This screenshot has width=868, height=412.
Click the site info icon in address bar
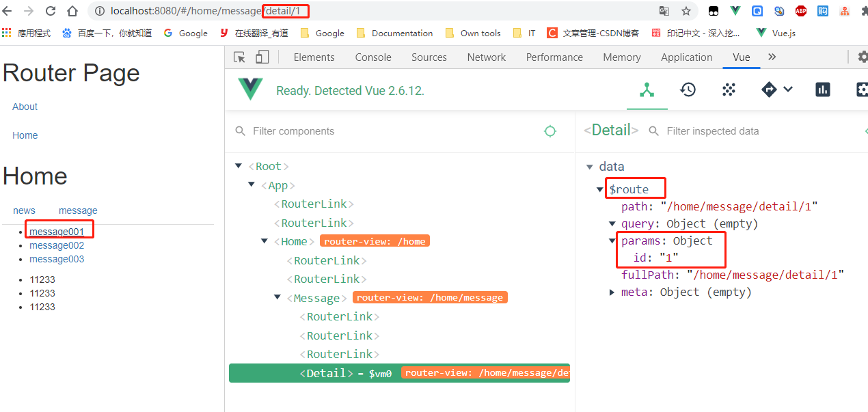point(100,11)
